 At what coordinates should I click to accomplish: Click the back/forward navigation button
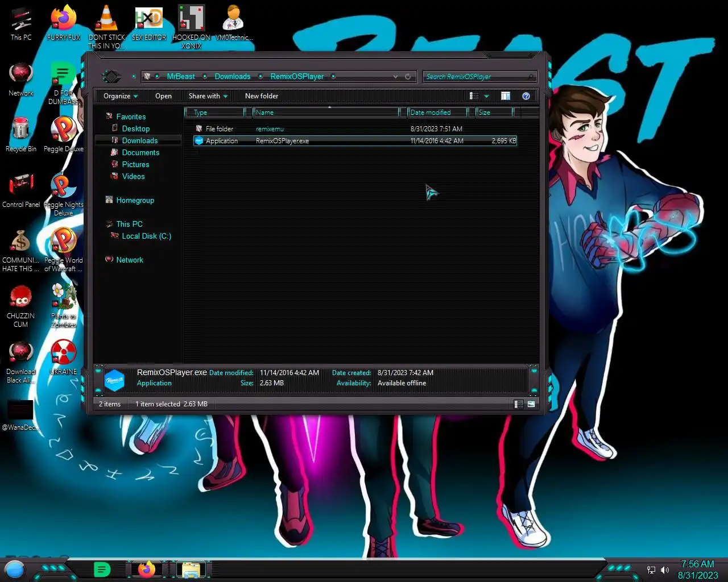point(111,76)
